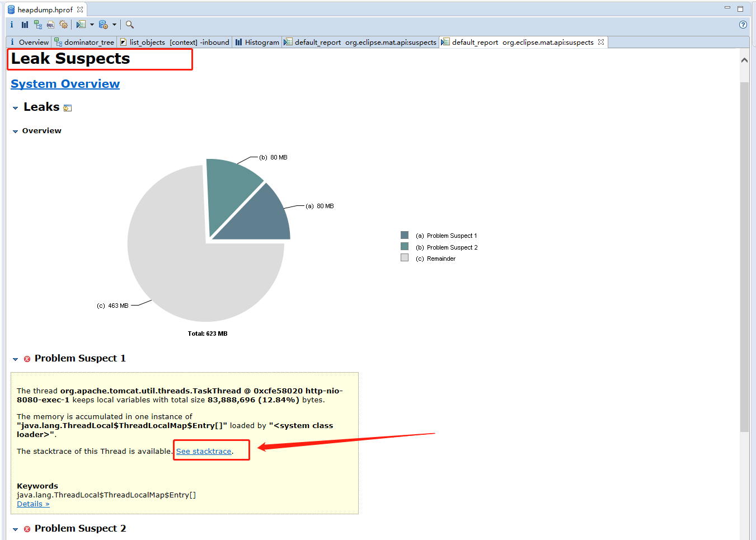Minimize the editor pane
Image resolution: width=756 pixels, height=540 pixels.
pos(727,8)
